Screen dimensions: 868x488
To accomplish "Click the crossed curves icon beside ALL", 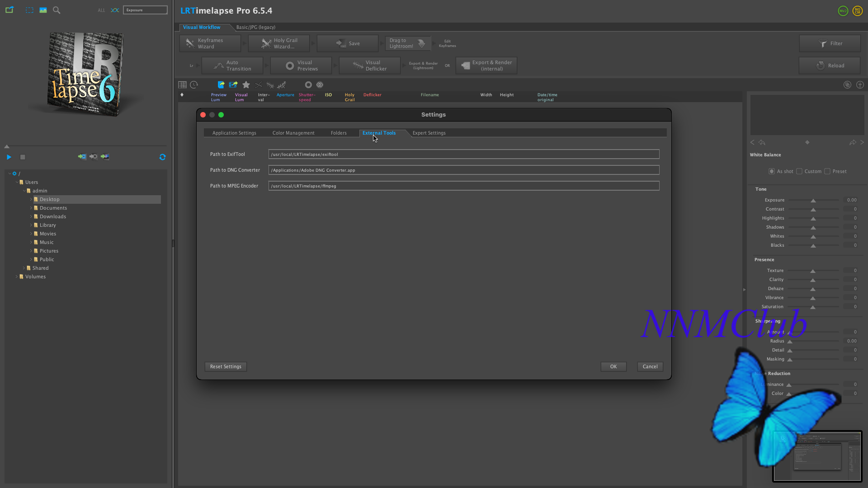I will pos(115,10).
